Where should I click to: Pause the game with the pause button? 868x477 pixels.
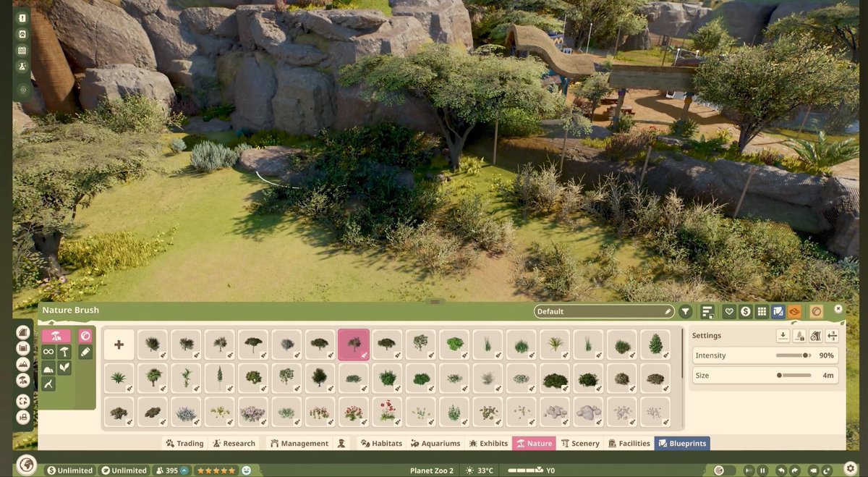click(x=762, y=470)
